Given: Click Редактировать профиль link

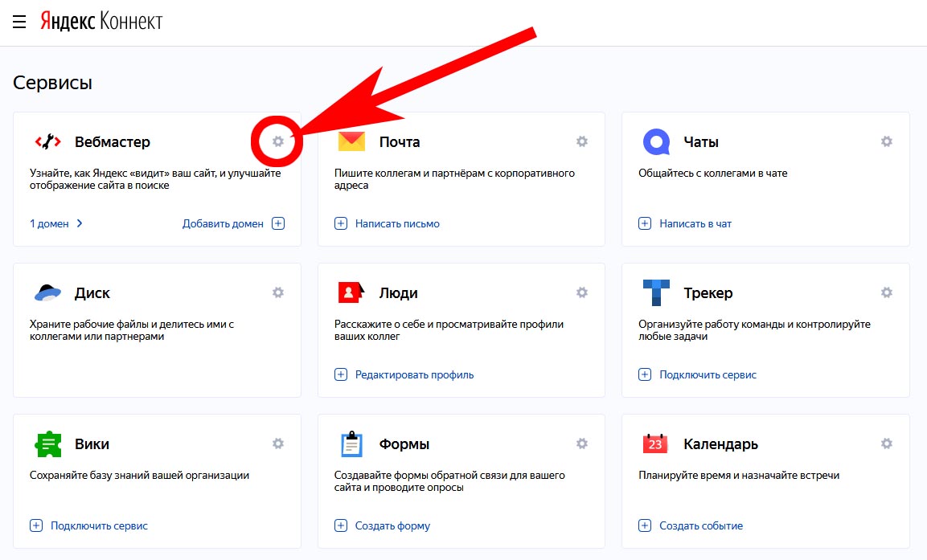Looking at the screenshot, I should click(414, 375).
